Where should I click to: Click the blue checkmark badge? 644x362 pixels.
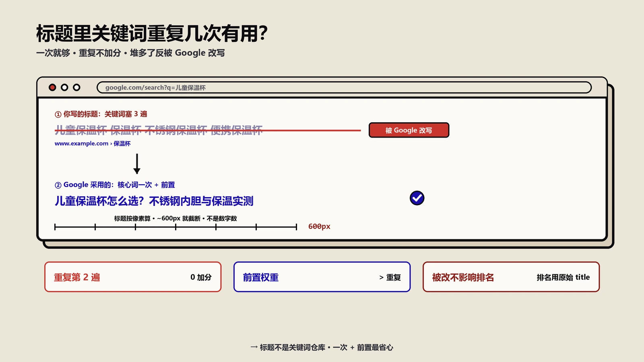coord(417,198)
